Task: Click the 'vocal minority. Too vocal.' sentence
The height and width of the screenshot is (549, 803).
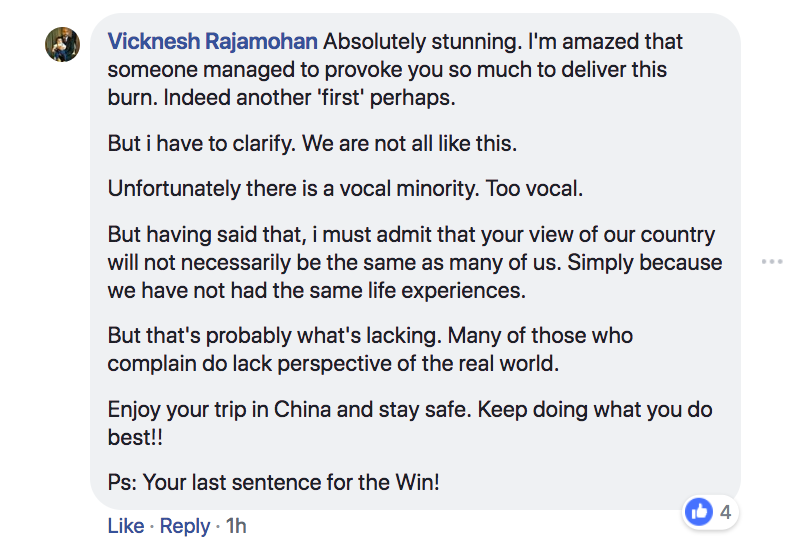Action: (461, 188)
